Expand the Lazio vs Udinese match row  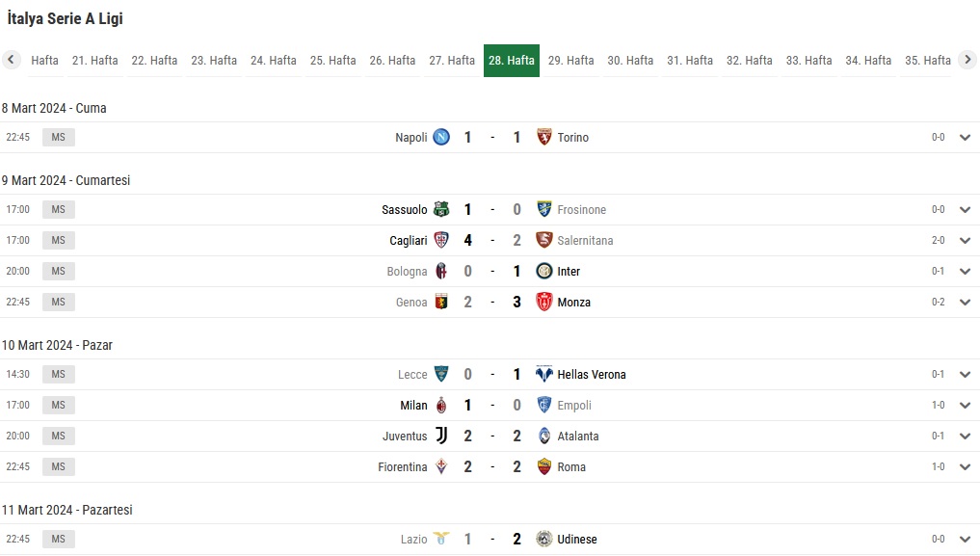(x=965, y=539)
